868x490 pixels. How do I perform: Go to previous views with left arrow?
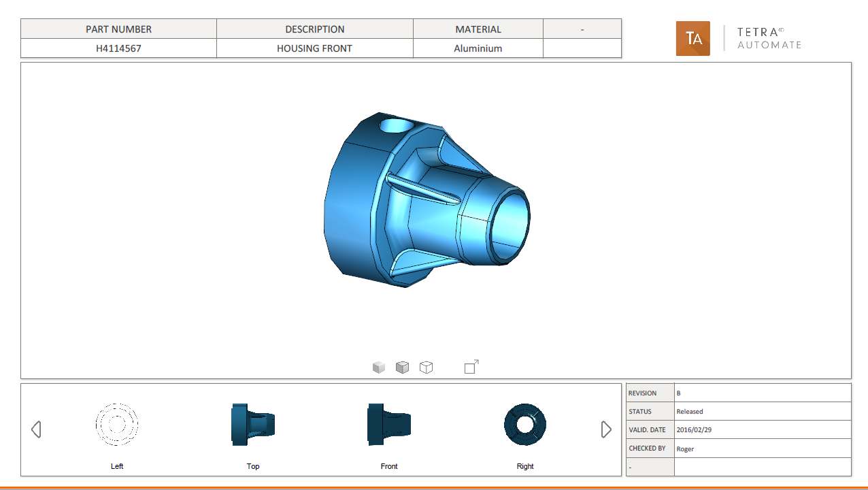[36, 429]
